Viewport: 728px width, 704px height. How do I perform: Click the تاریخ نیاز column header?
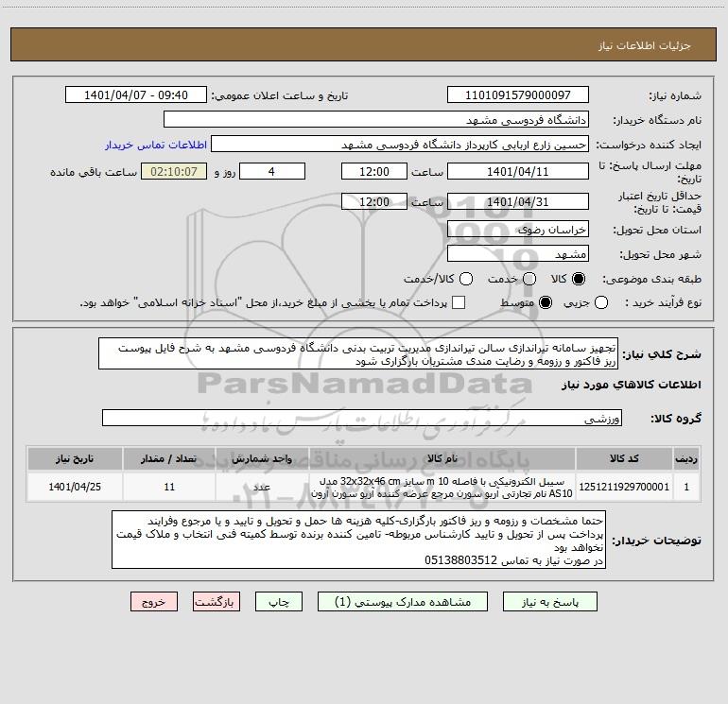coord(75,458)
